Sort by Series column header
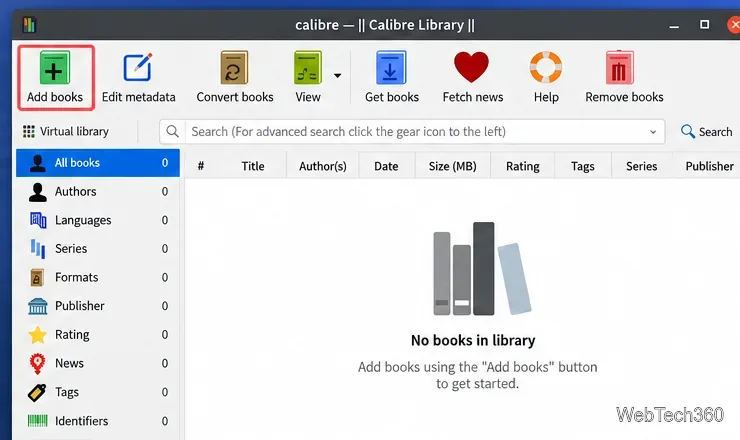The width and height of the screenshot is (740, 440). [x=642, y=166]
